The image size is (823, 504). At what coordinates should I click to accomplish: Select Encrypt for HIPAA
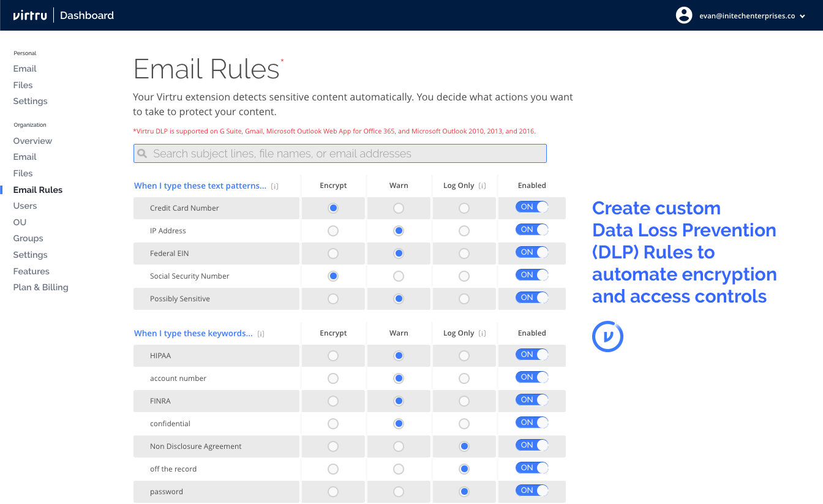pyautogui.click(x=333, y=356)
